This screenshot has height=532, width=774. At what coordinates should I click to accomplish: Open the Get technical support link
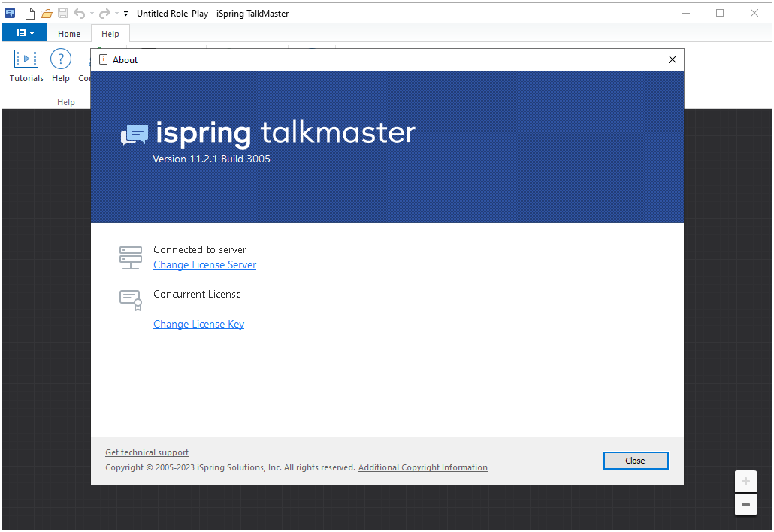click(147, 452)
